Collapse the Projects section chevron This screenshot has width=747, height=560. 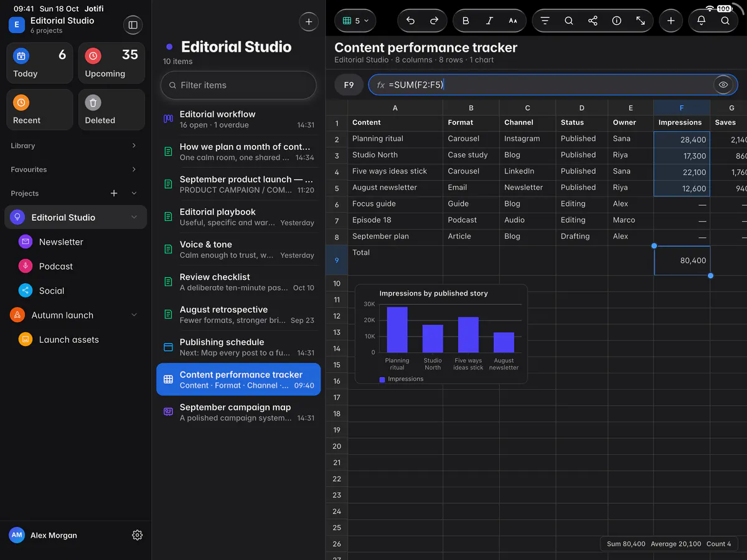[x=134, y=194]
